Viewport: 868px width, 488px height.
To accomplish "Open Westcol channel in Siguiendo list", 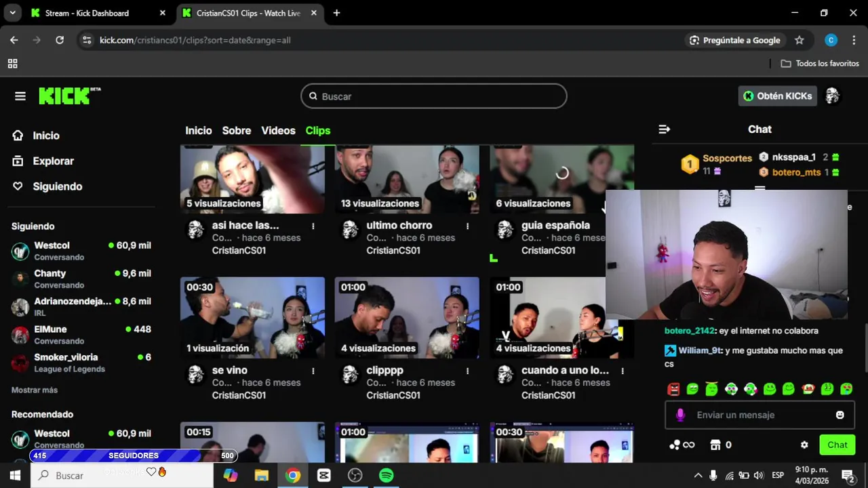I will point(81,251).
